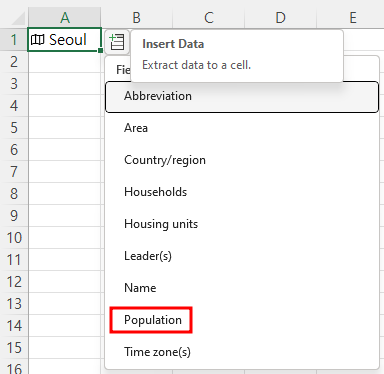Select column B header
Viewport: 384px width, 374px height.
pyautogui.click(x=137, y=17)
